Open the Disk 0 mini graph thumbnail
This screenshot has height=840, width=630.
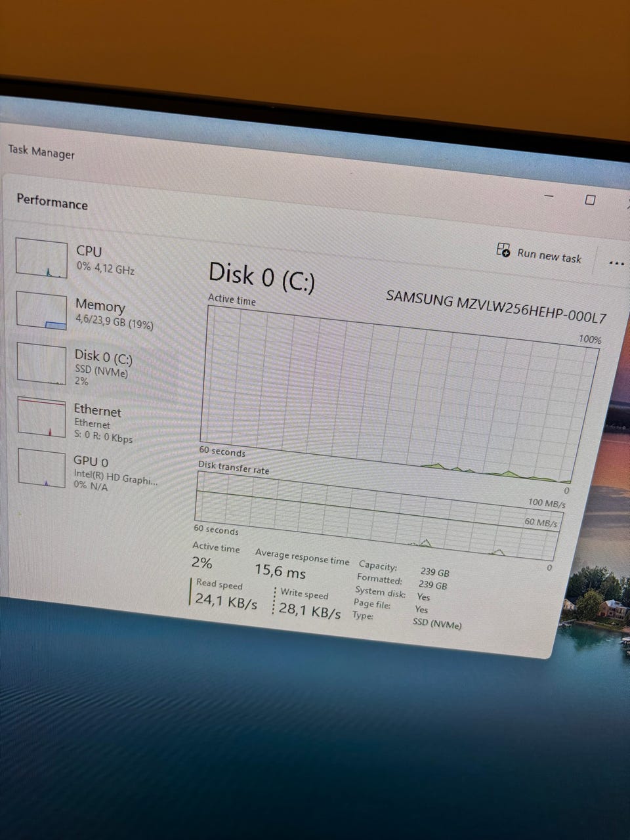(41, 362)
